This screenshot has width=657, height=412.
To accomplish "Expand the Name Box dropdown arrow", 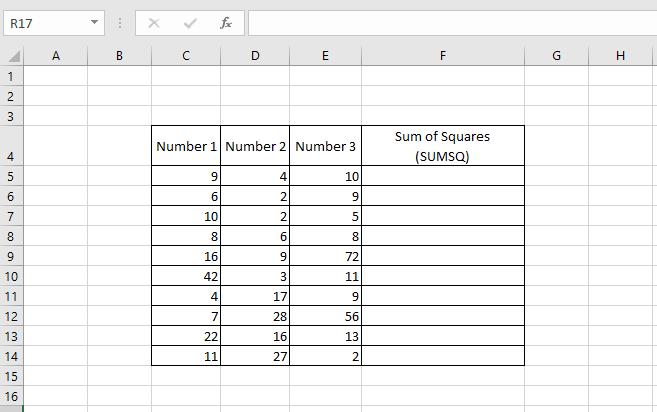I will click(x=94, y=23).
